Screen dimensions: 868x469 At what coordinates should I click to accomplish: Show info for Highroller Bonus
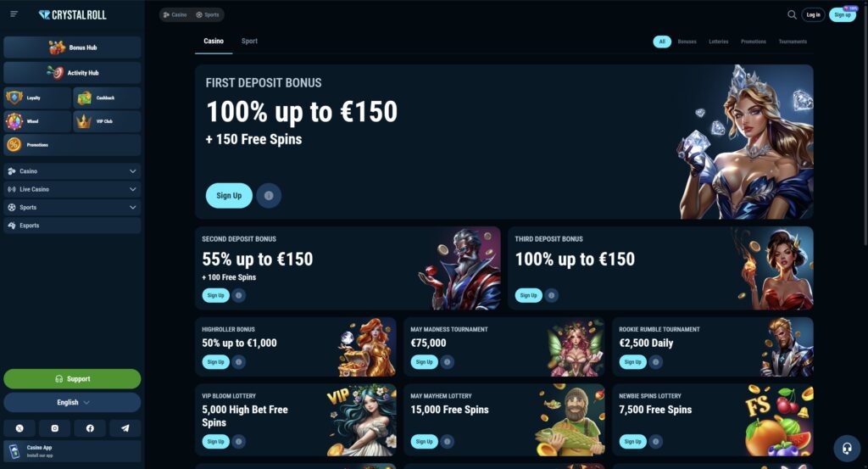point(238,362)
